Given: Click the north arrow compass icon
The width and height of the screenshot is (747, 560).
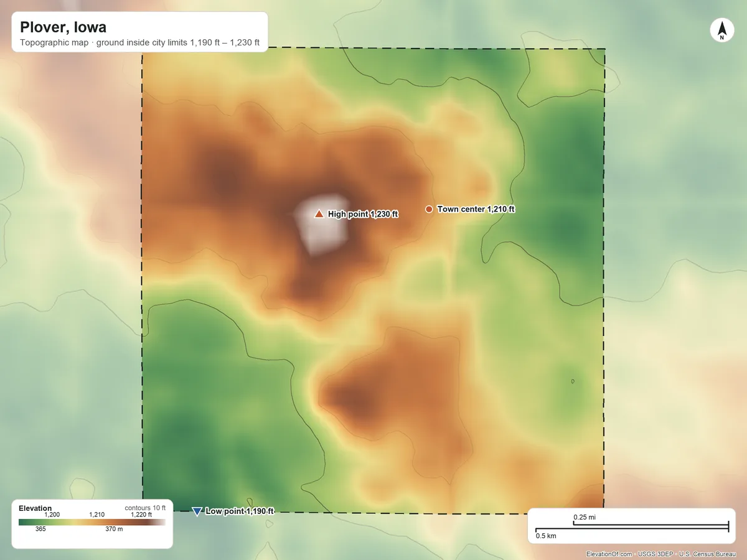Looking at the screenshot, I should tap(721, 30).
